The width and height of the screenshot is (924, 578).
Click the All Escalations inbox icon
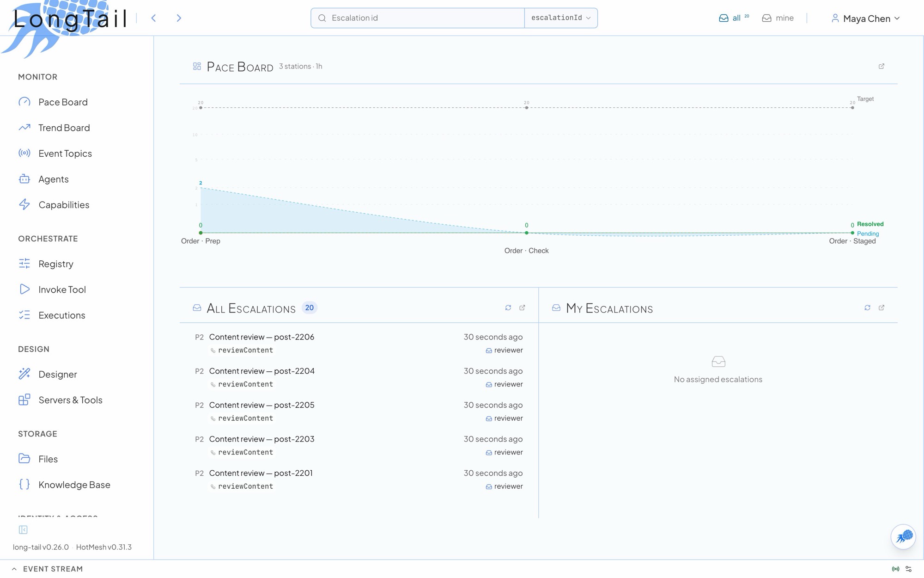click(x=197, y=308)
